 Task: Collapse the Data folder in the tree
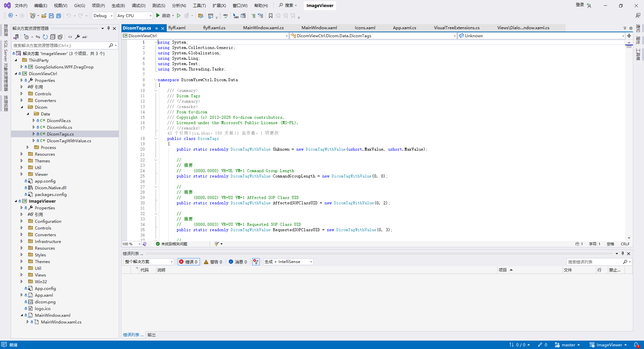(28, 114)
